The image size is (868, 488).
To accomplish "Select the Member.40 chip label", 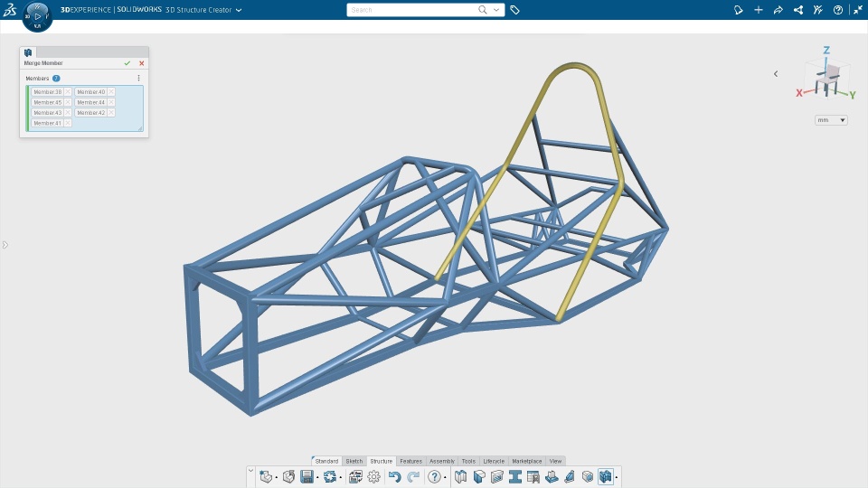I will pos(90,92).
